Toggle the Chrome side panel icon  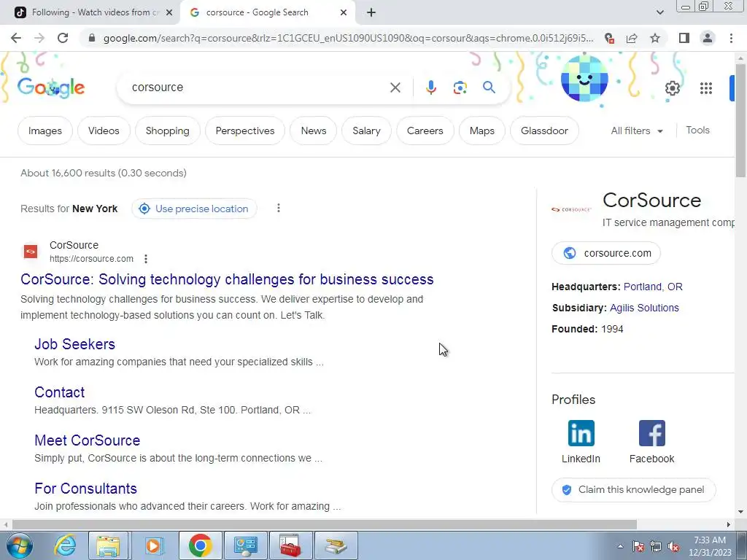[684, 38]
